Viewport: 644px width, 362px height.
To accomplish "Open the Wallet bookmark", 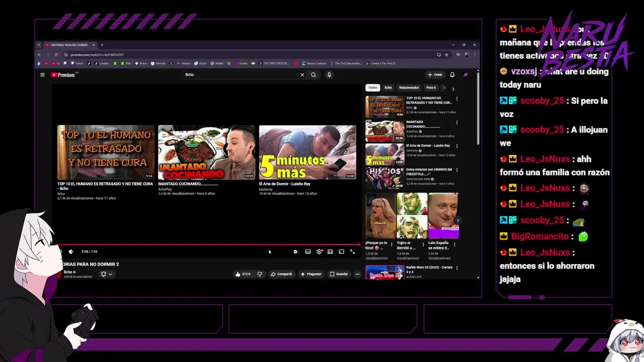I will pyautogui.click(x=217, y=63).
